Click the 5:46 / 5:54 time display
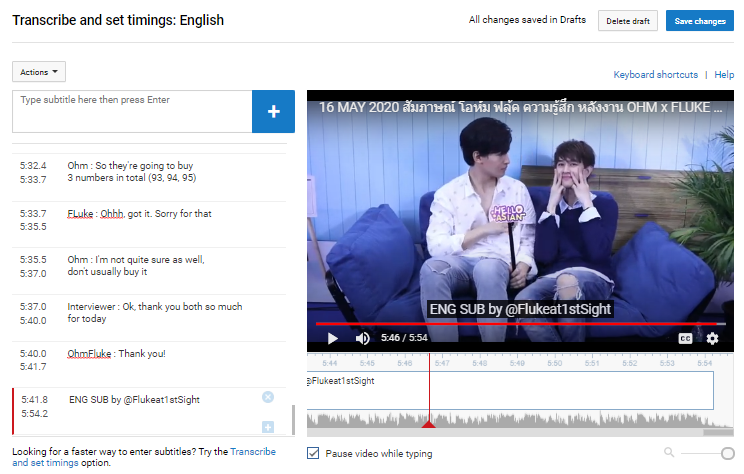 (404, 338)
